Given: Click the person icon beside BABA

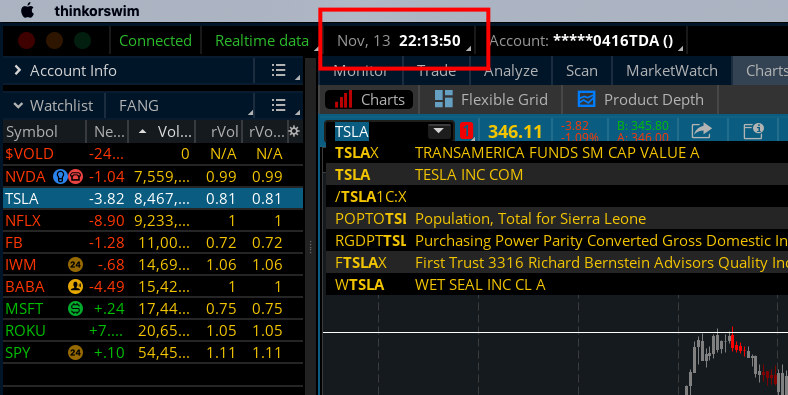Looking at the screenshot, I should pos(75,286).
